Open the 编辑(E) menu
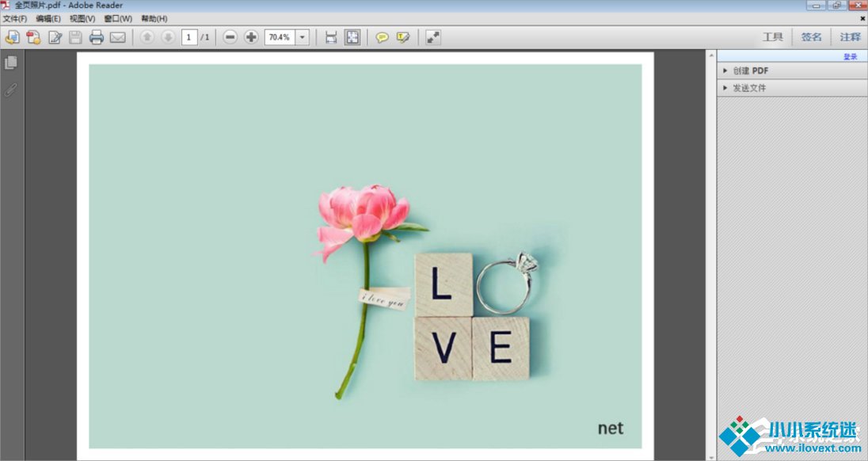Screen dimensions: 868x461 pos(48,18)
